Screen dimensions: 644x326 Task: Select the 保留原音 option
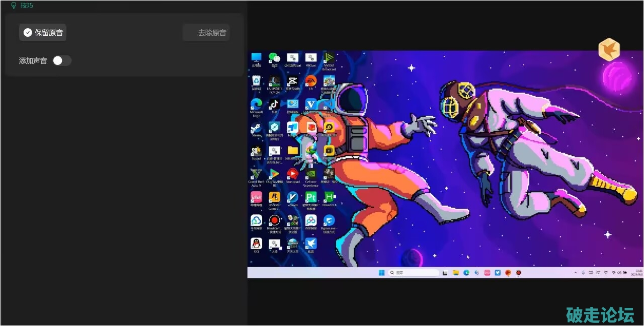(43, 33)
